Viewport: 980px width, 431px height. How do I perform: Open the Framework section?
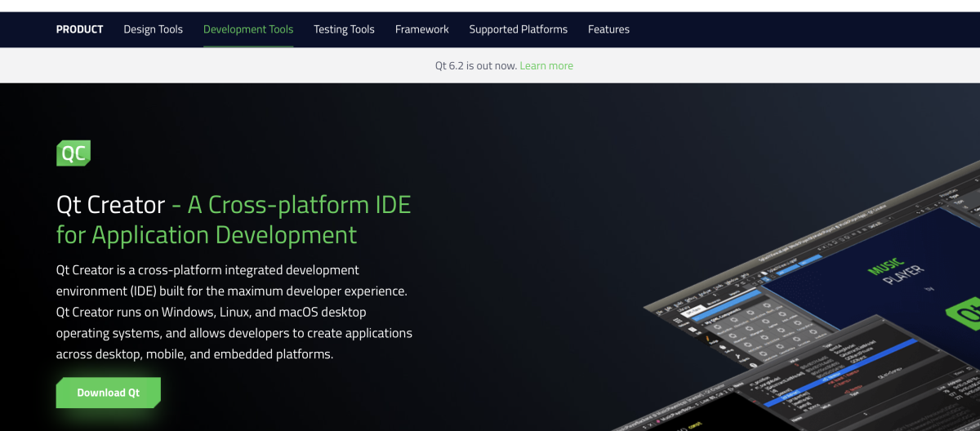click(421, 29)
